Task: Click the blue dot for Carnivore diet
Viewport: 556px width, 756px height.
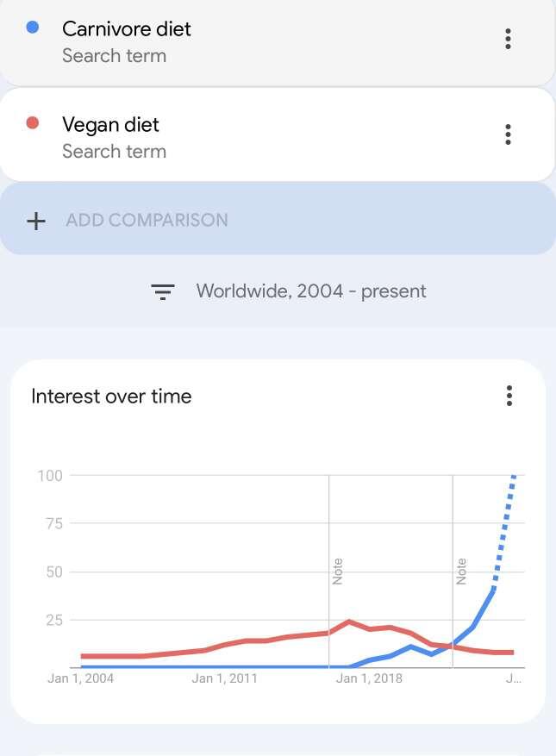Action: tap(32, 28)
